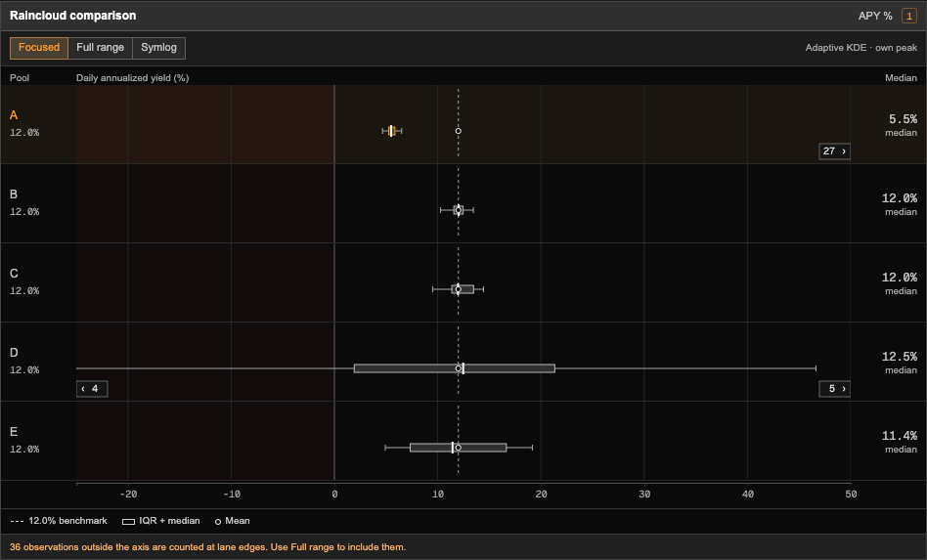Open the 27 overflow chip in Pool A's lane

(x=834, y=151)
